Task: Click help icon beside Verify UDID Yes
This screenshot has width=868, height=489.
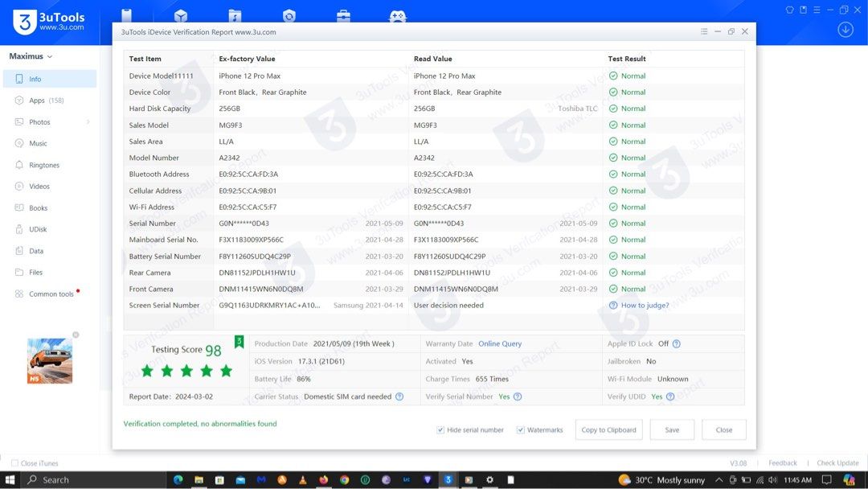Action: coord(670,397)
